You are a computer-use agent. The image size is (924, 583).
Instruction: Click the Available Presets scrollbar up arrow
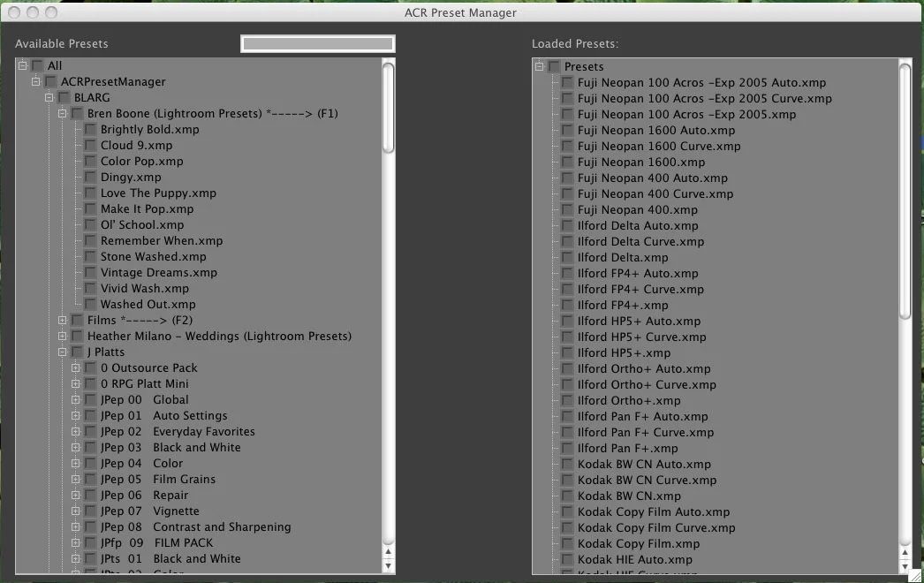coord(388,552)
